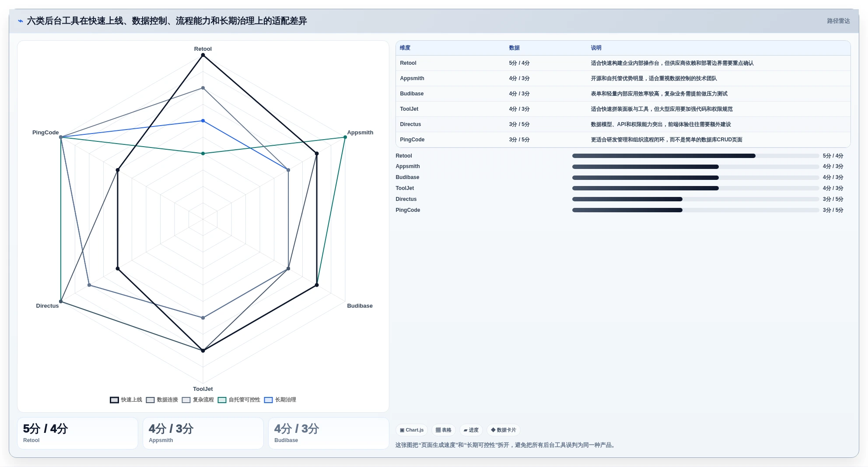Click the PingCode progress bar
Screen dimensions: 868x467
pos(696,210)
